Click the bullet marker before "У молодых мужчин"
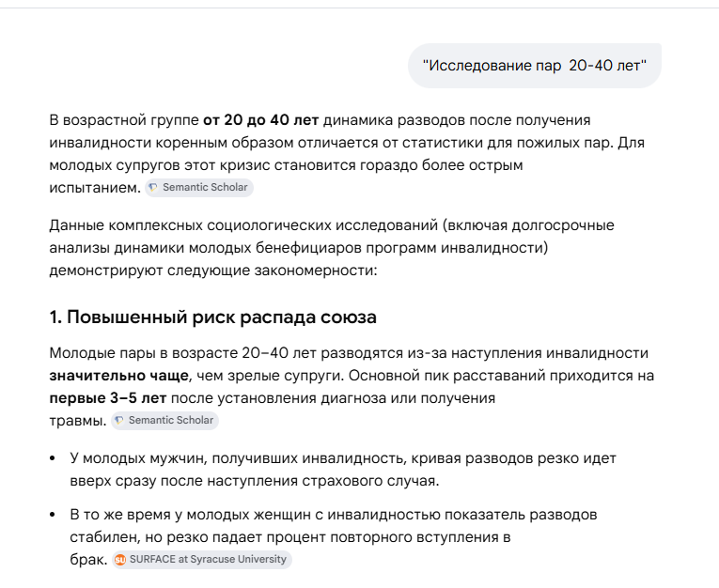The width and height of the screenshot is (719, 588). (53, 458)
